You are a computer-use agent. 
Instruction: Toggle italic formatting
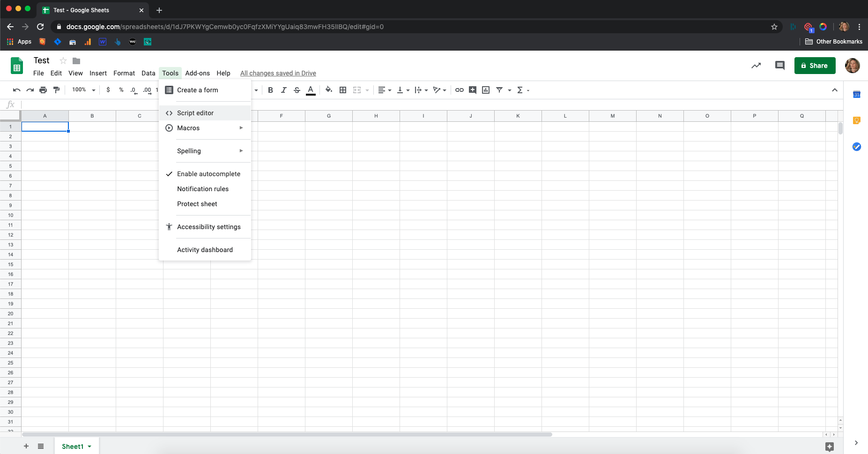[283, 90]
